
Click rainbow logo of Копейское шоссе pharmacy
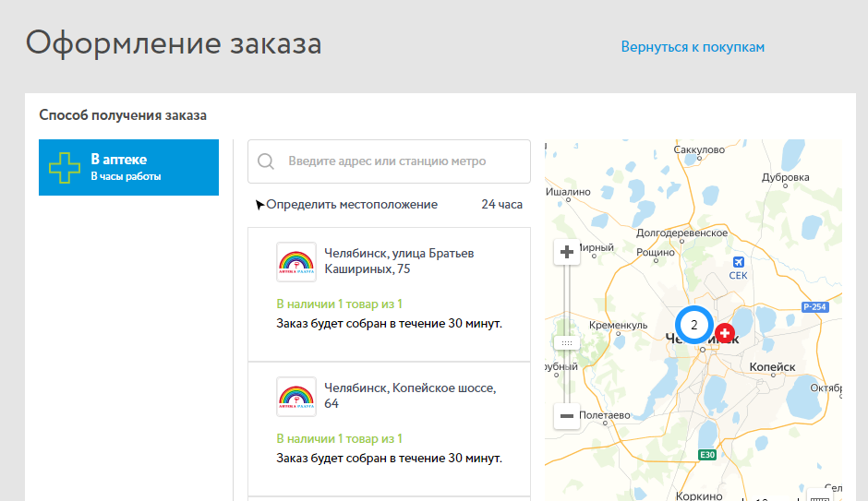pos(296,397)
